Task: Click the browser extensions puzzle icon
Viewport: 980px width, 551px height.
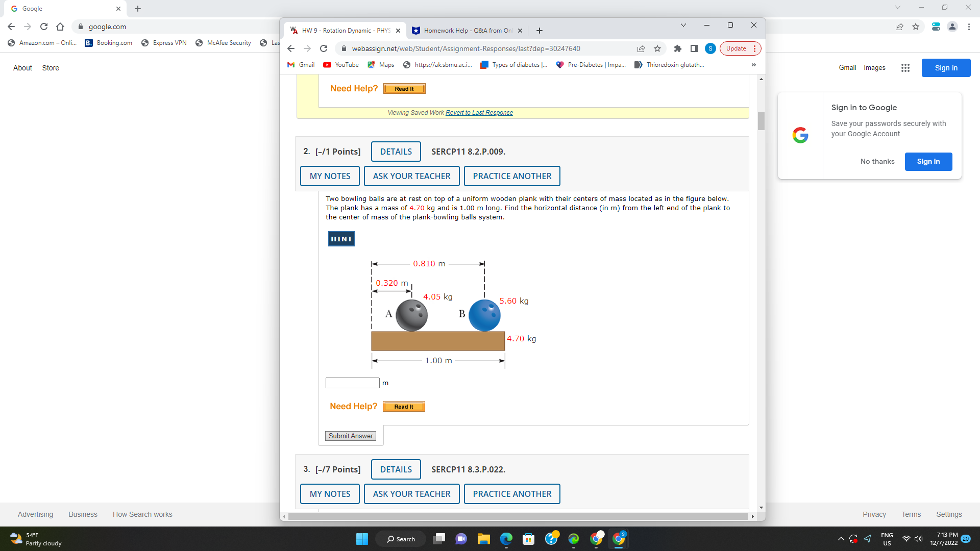Action: [x=678, y=48]
